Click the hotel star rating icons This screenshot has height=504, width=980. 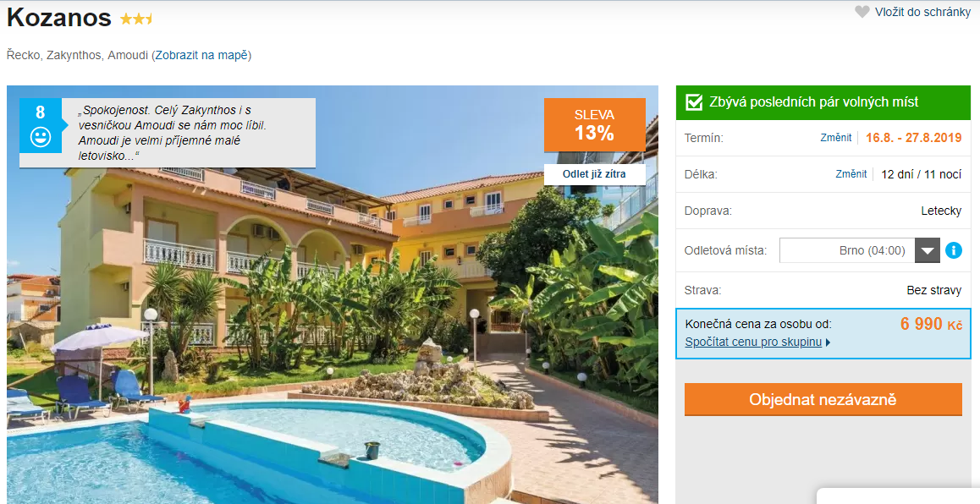136,19
